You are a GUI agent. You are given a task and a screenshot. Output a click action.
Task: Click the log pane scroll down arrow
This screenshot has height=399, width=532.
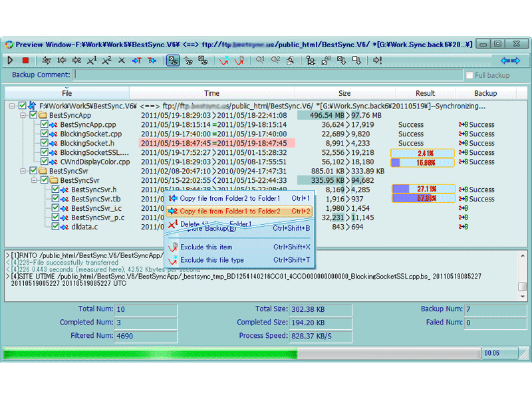pos(523,297)
